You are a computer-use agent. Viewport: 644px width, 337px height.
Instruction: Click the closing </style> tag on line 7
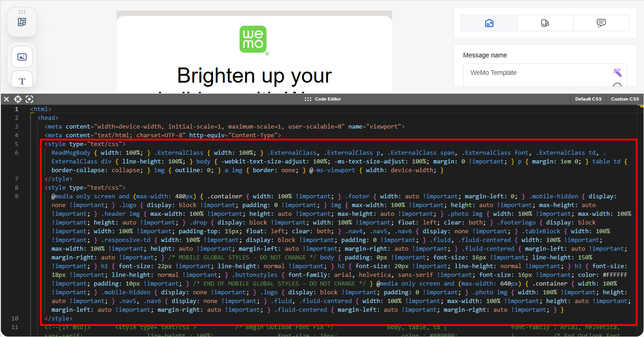[58, 179]
